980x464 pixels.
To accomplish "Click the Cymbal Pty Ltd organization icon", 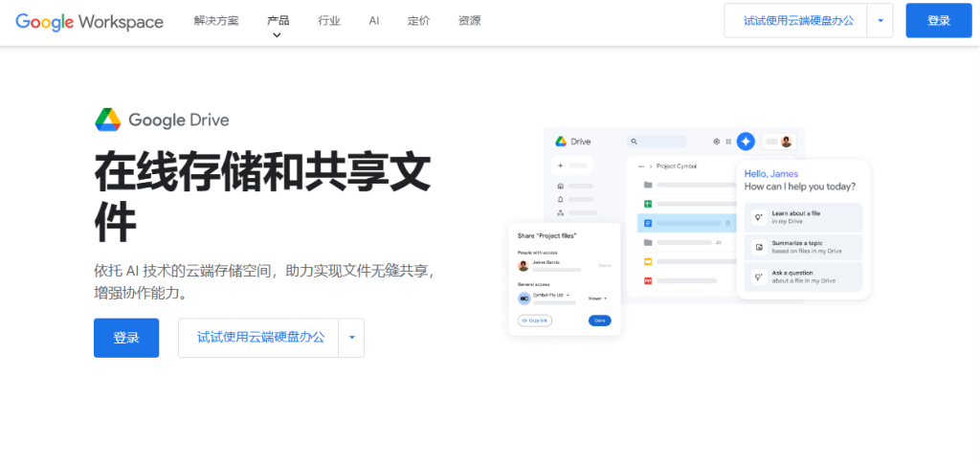I will (523, 298).
